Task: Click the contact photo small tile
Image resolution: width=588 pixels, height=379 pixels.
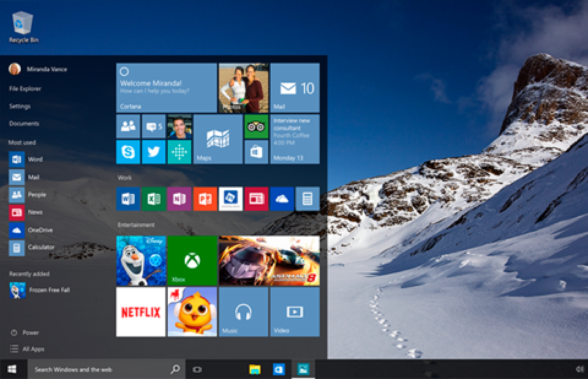Action: click(x=179, y=126)
